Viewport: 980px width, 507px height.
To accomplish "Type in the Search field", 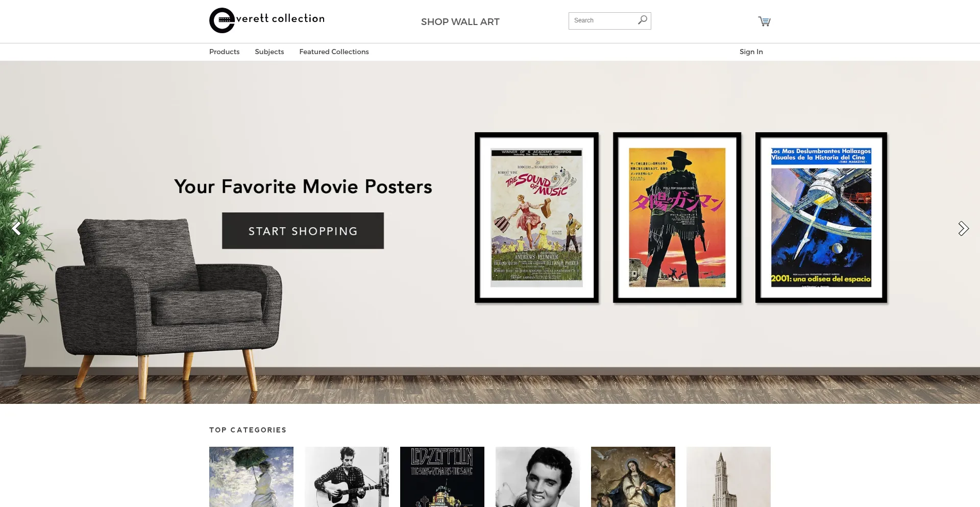I will [602, 20].
